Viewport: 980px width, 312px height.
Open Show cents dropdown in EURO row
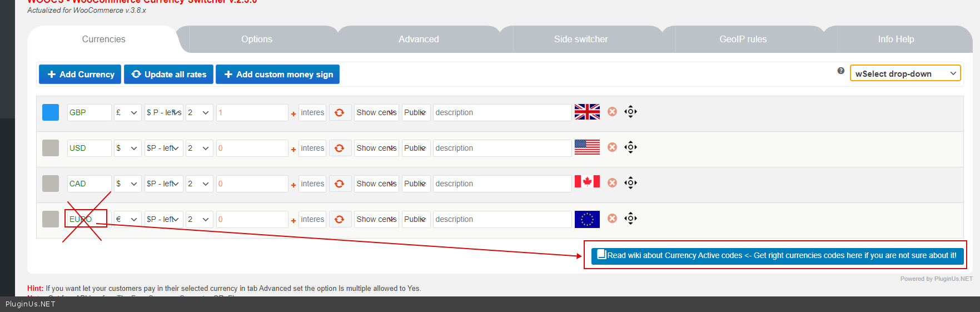click(x=376, y=219)
